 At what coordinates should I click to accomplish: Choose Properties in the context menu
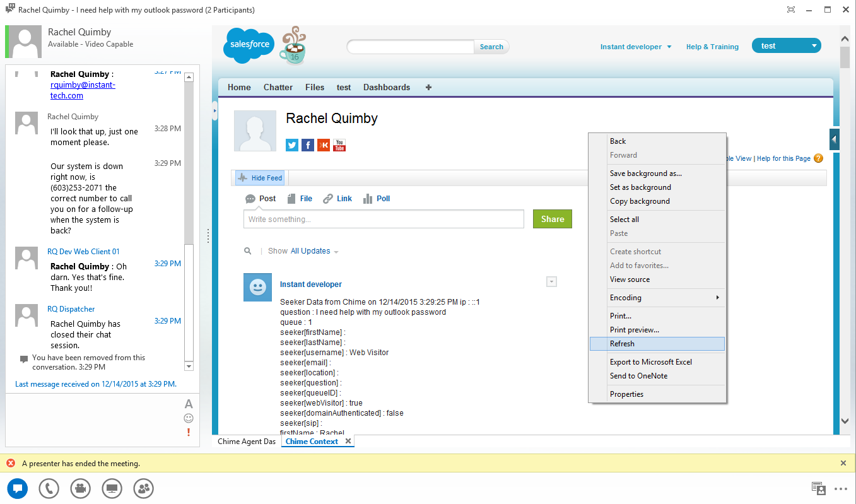pos(657,394)
